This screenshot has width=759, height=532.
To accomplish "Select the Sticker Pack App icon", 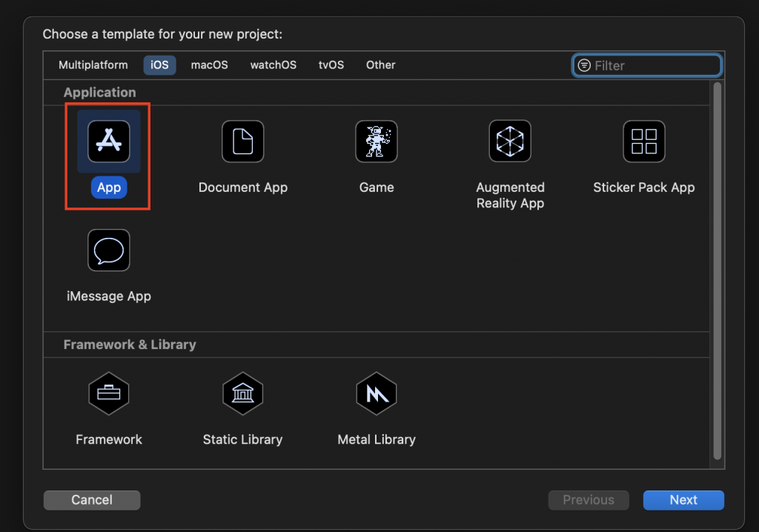I will pyautogui.click(x=644, y=142).
